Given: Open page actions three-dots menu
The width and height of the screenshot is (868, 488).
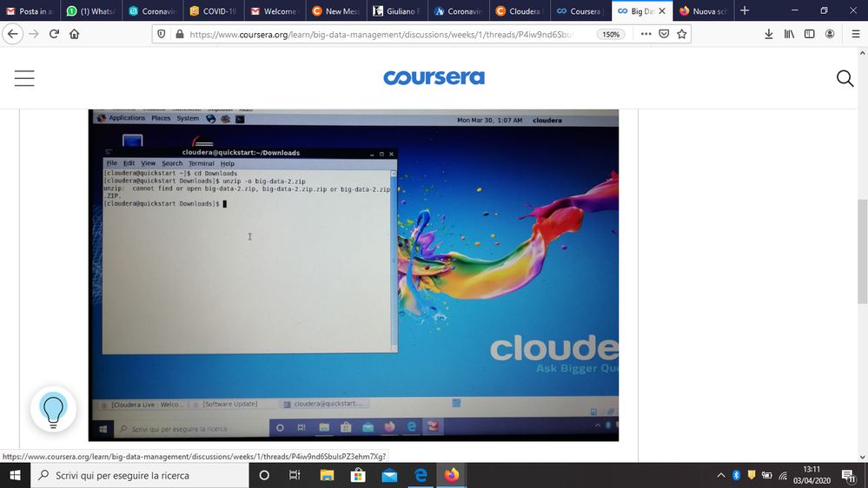Looking at the screenshot, I should click(646, 34).
